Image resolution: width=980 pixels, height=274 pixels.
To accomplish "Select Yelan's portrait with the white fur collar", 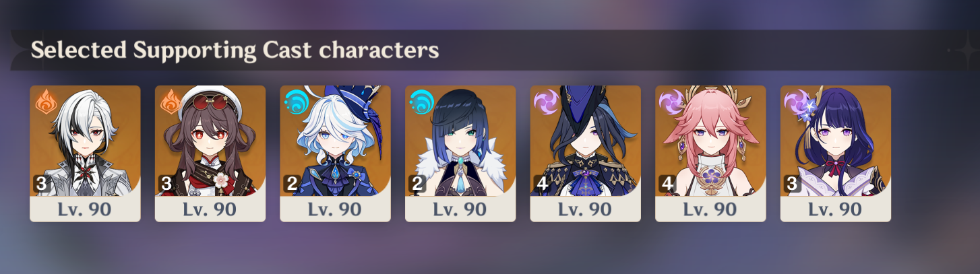I will (x=460, y=141).
